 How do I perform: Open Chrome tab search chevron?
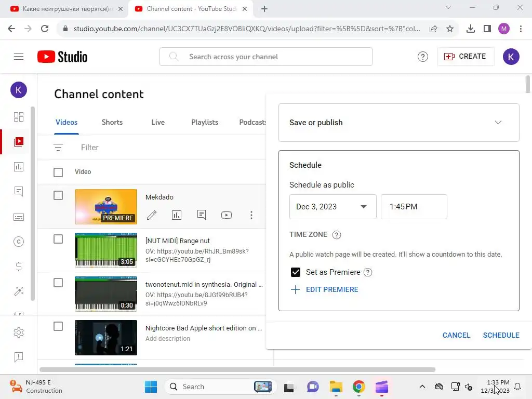pos(448,7)
